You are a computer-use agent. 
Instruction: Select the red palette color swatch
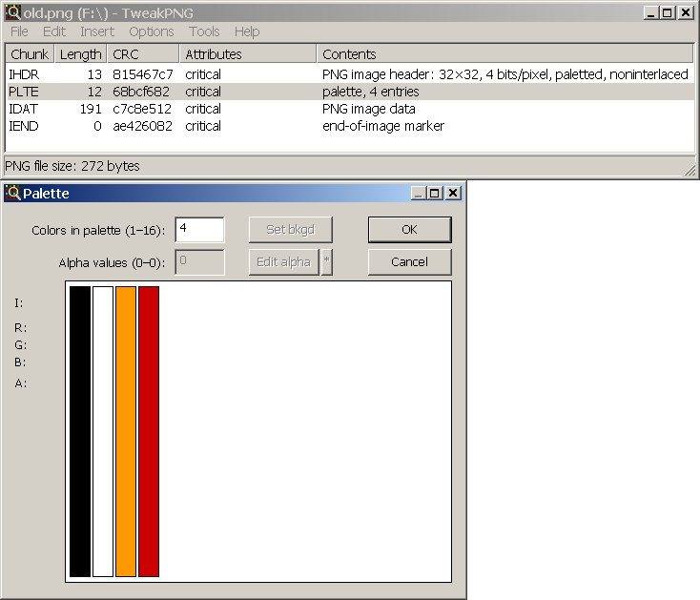(149, 432)
